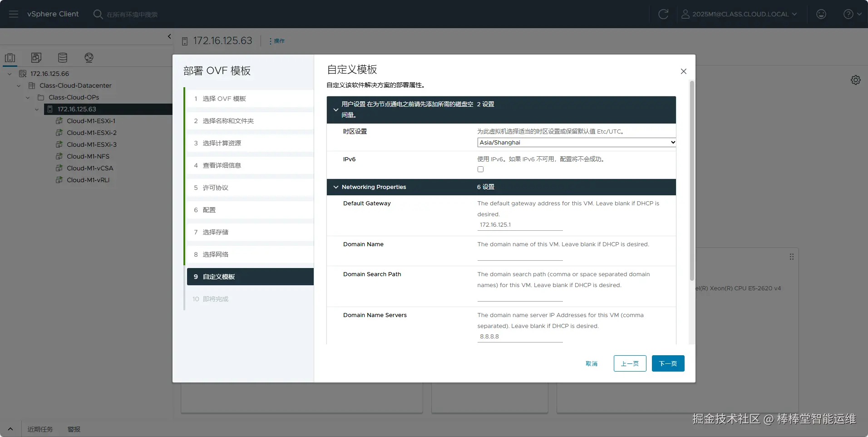Enable the IPv6 checkbox
868x437 pixels.
click(480, 169)
